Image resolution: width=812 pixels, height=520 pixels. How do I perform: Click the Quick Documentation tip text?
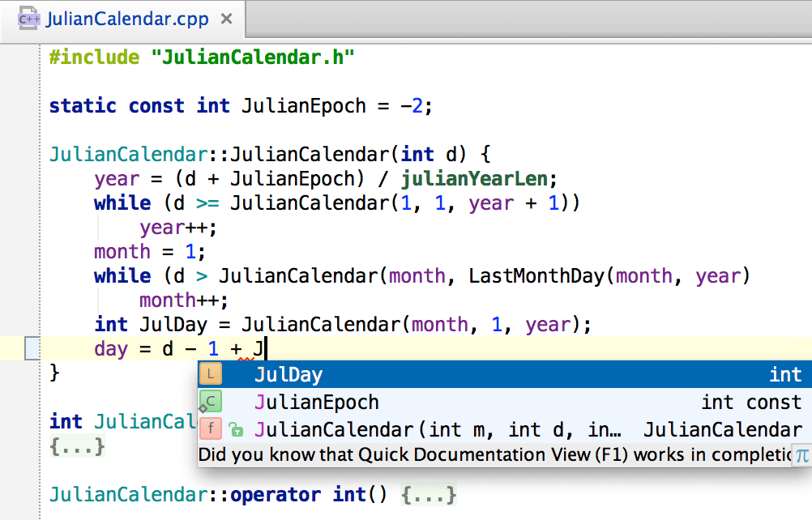click(486, 454)
